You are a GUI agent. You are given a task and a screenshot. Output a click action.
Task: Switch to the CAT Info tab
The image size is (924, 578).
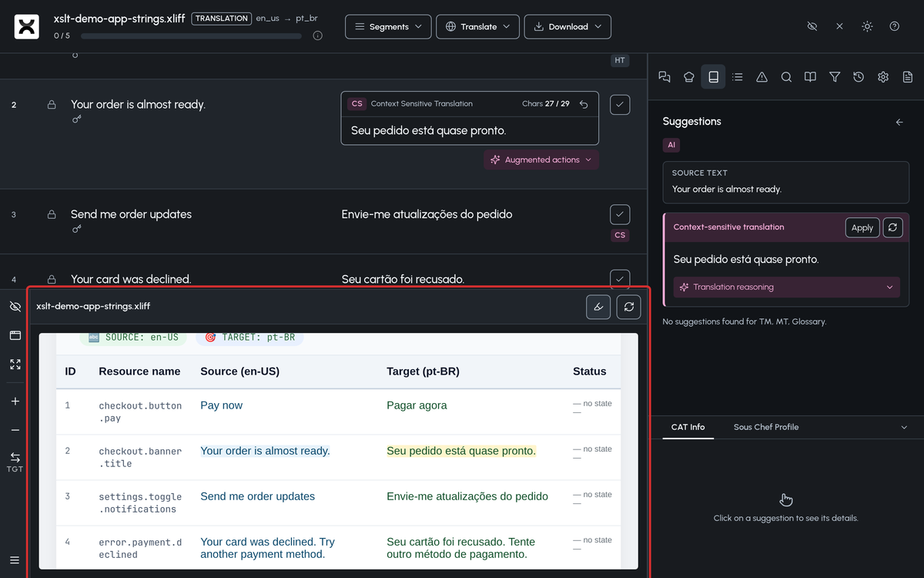click(x=688, y=427)
